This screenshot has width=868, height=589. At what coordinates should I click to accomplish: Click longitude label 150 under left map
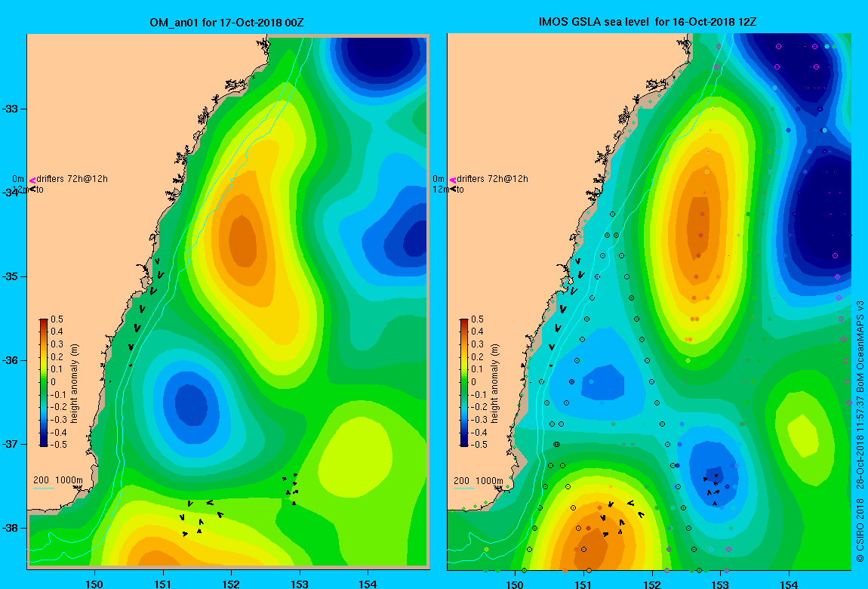coord(94,584)
